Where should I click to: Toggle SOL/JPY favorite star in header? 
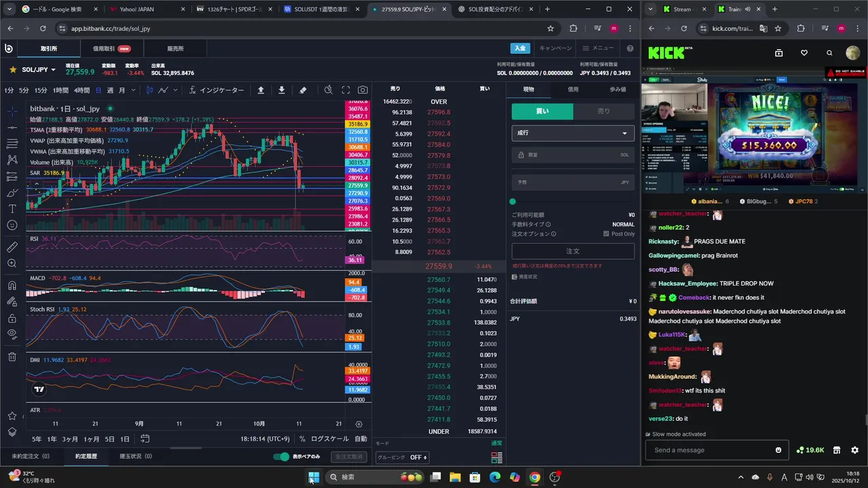13,69
